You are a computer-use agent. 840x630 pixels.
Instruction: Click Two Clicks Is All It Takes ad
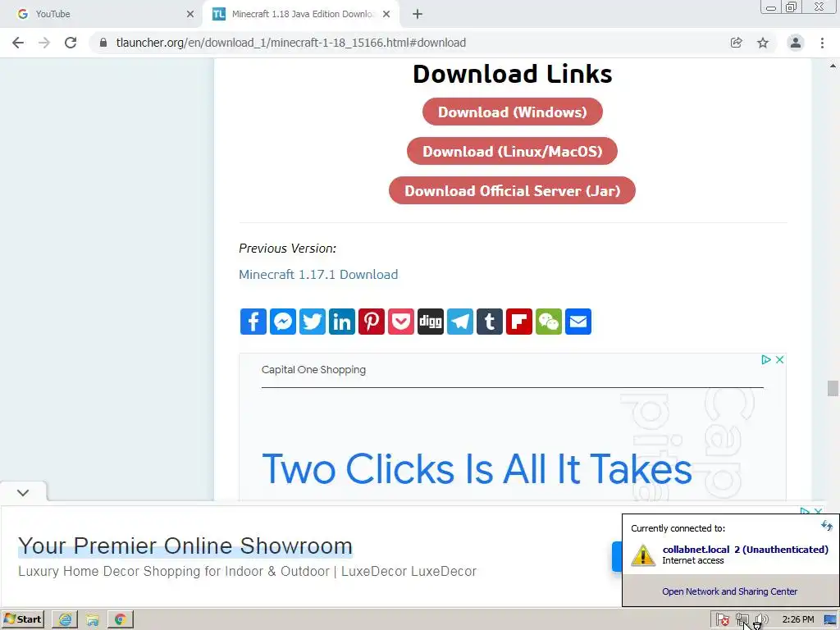point(477,468)
